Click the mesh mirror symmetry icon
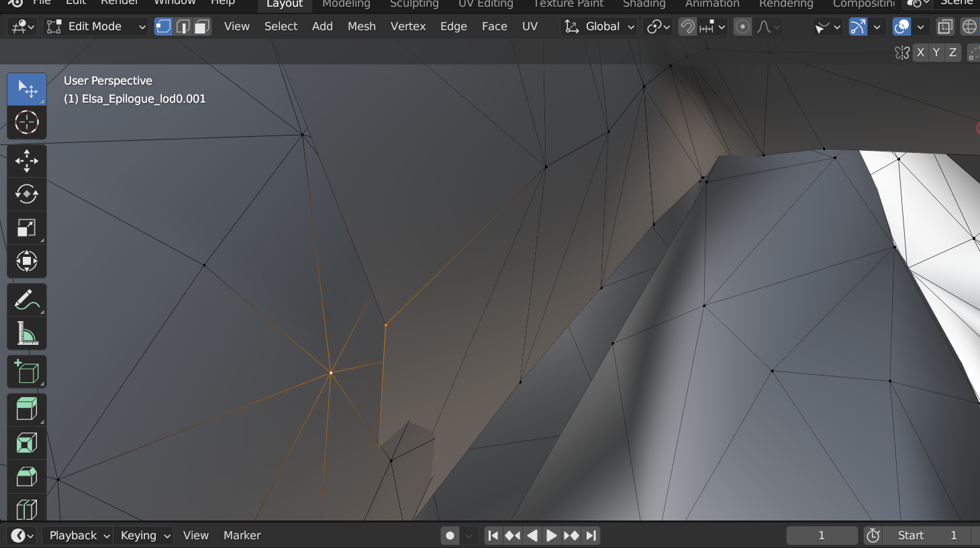Image resolution: width=980 pixels, height=548 pixels. coord(902,52)
